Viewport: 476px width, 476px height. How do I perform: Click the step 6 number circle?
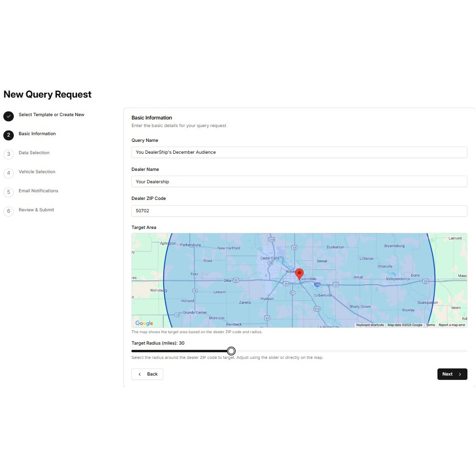9,211
